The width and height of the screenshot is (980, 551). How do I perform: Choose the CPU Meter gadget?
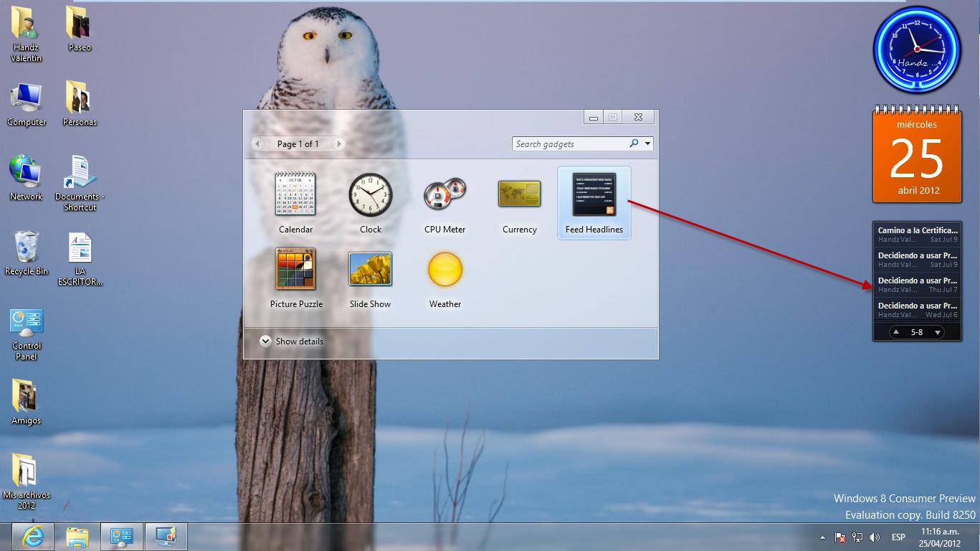pyautogui.click(x=444, y=194)
